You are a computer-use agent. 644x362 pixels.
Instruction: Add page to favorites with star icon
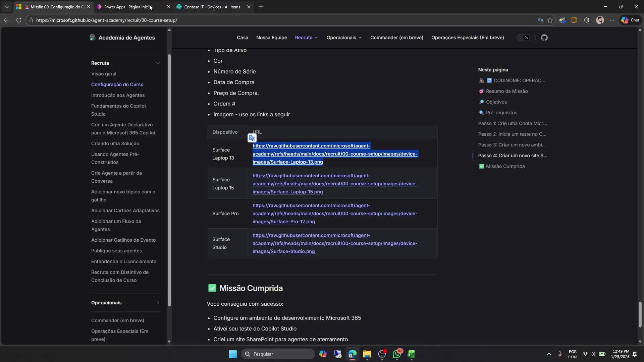pyautogui.click(x=550, y=20)
